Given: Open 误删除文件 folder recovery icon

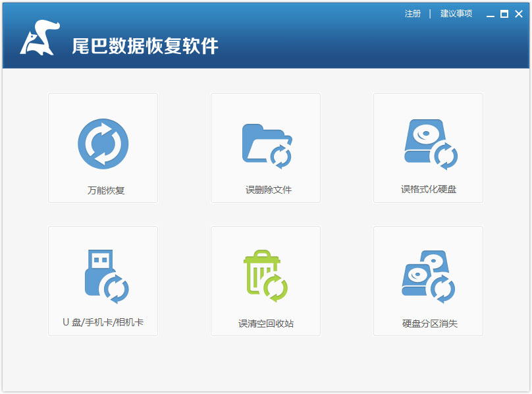Looking at the screenshot, I should pyautogui.click(x=266, y=145).
